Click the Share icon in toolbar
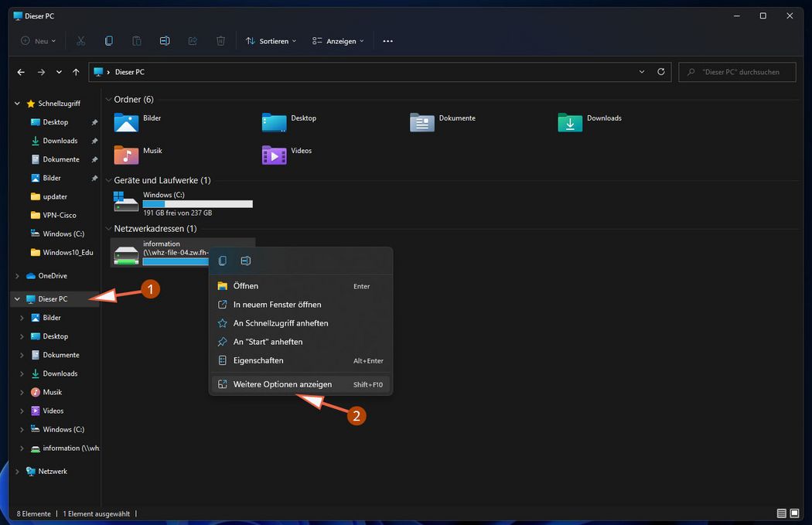Viewport: 812px width, 525px height. pyautogui.click(x=193, y=41)
